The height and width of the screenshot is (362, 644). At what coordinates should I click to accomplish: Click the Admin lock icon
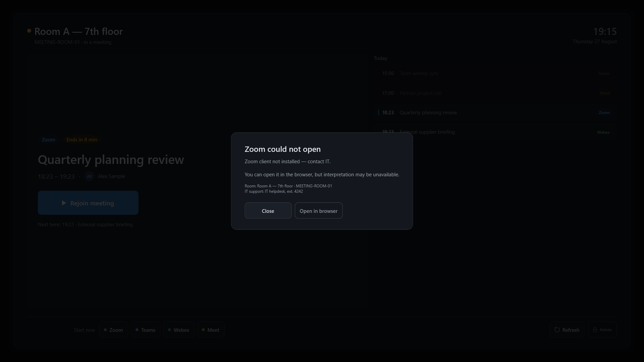pyautogui.click(x=595, y=330)
